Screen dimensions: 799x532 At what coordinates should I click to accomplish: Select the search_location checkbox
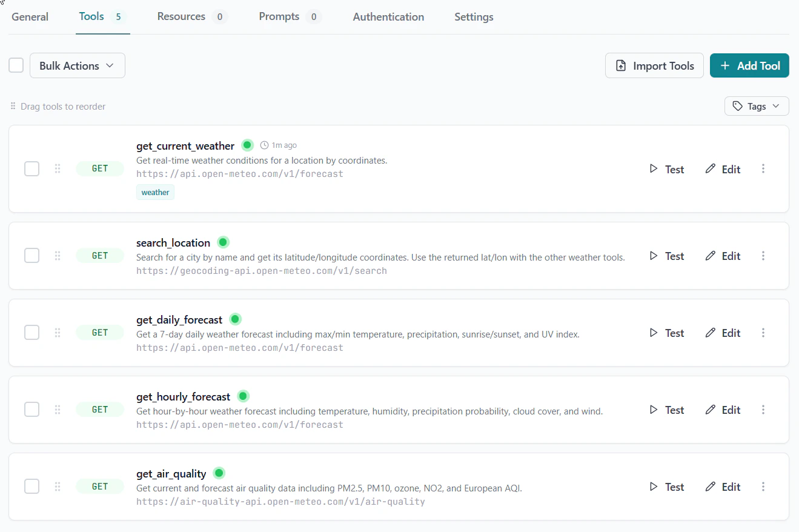(x=32, y=256)
